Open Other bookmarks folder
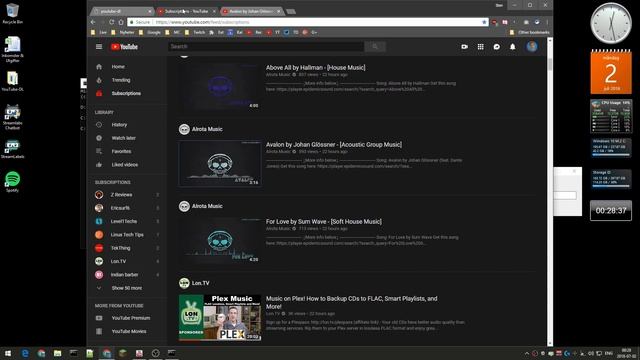 tap(529, 32)
